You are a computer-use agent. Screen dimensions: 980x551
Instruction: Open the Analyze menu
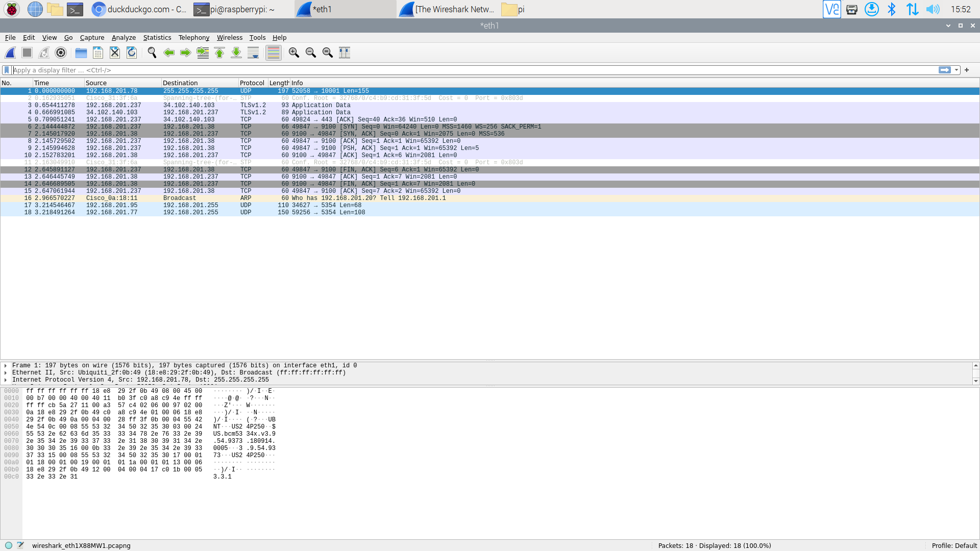click(x=124, y=37)
